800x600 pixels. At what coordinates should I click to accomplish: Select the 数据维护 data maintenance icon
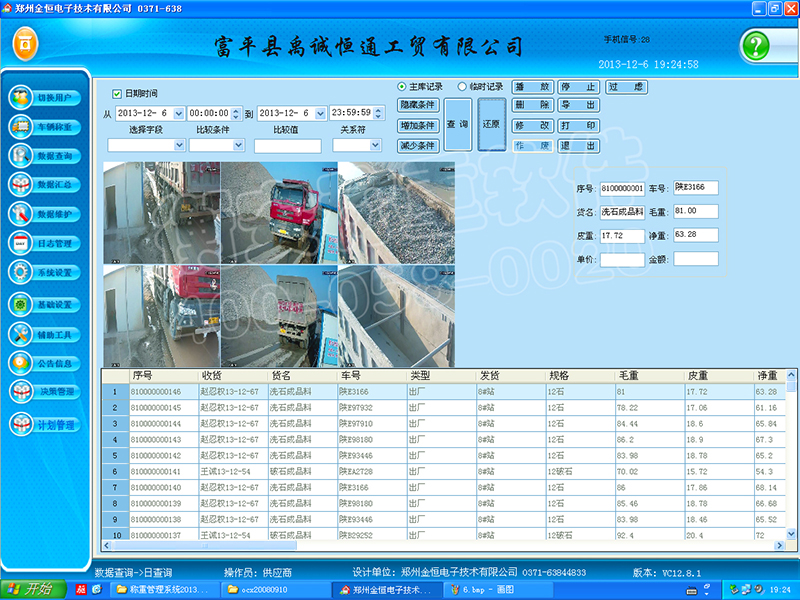[x=23, y=214]
